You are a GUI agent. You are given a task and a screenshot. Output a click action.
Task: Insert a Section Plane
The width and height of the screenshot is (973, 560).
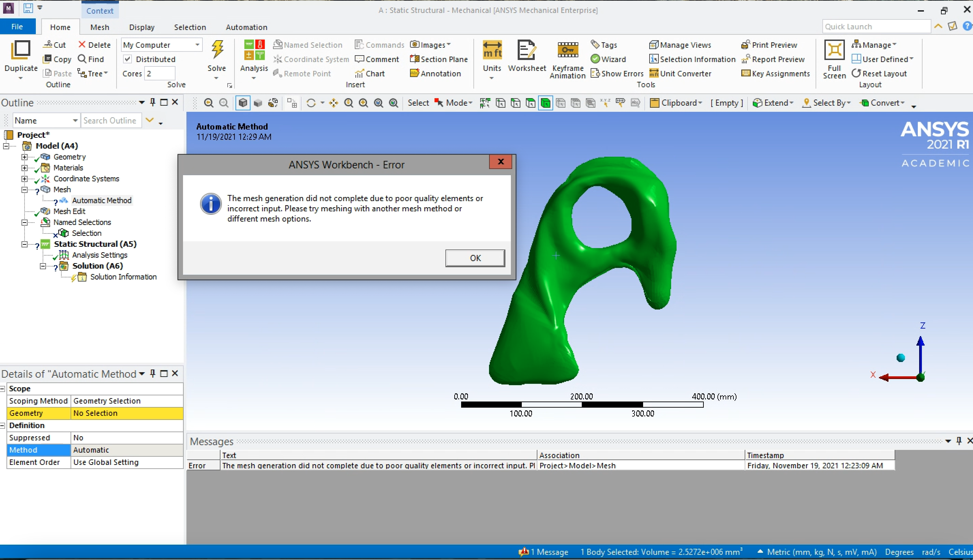tap(438, 59)
